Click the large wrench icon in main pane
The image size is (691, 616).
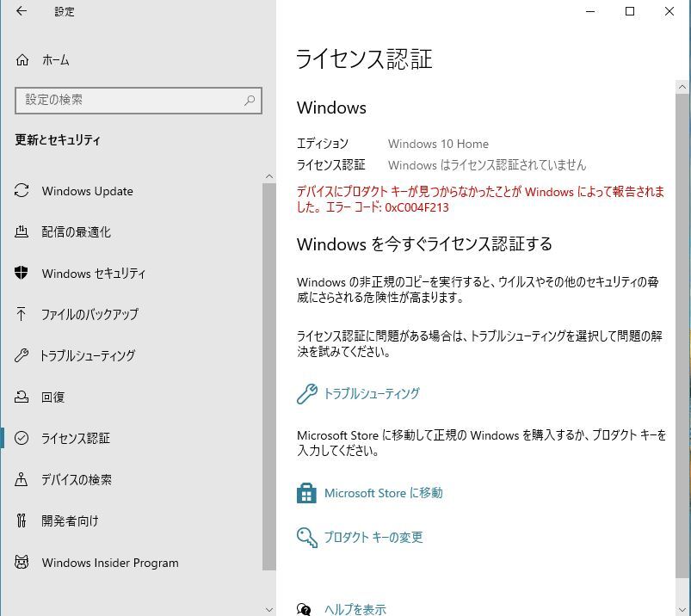[x=306, y=393]
